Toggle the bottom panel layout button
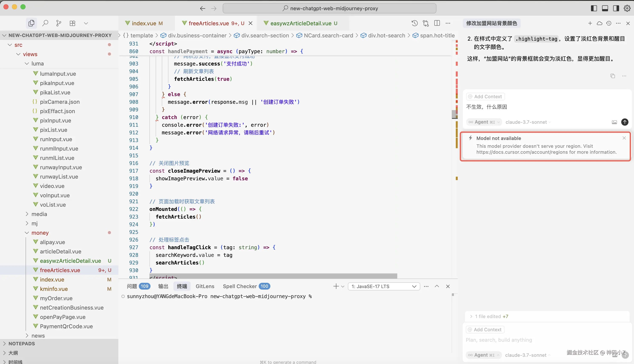The image size is (634, 364). coord(605,8)
